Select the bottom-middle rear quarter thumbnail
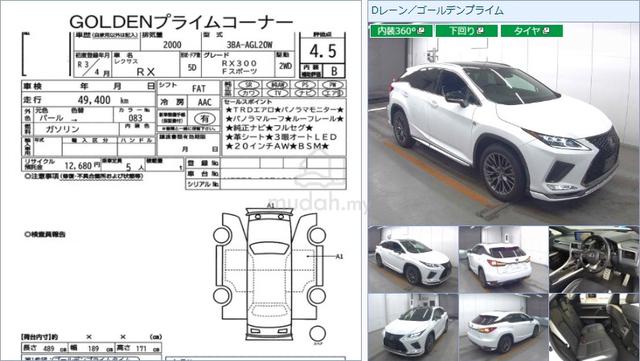The width and height of the screenshot is (640, 361). (503, 327)
